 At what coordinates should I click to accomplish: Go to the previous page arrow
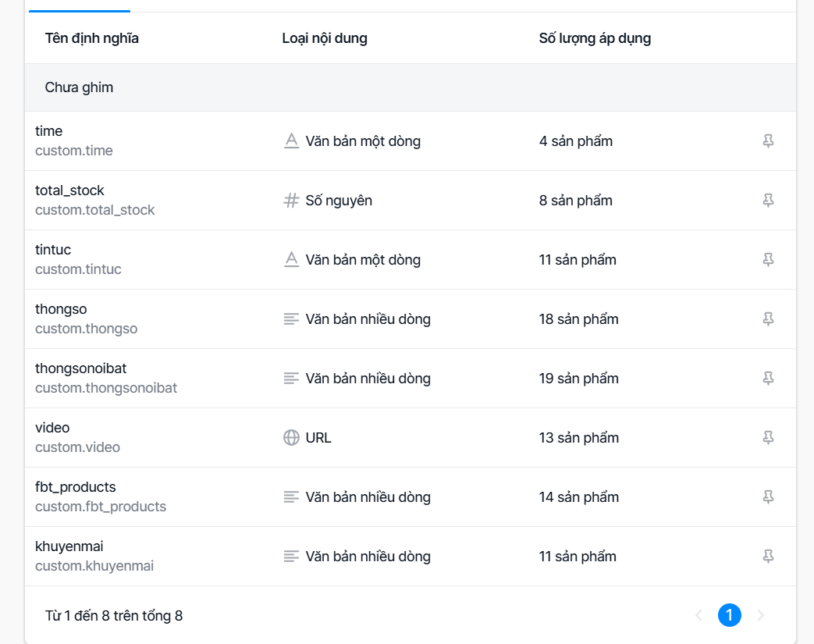[x=698, y=615]
